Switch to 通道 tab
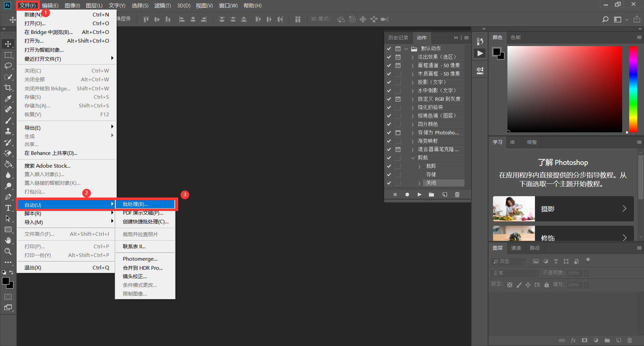This screenshot has height=346, width=644. (x=516, y=248)
